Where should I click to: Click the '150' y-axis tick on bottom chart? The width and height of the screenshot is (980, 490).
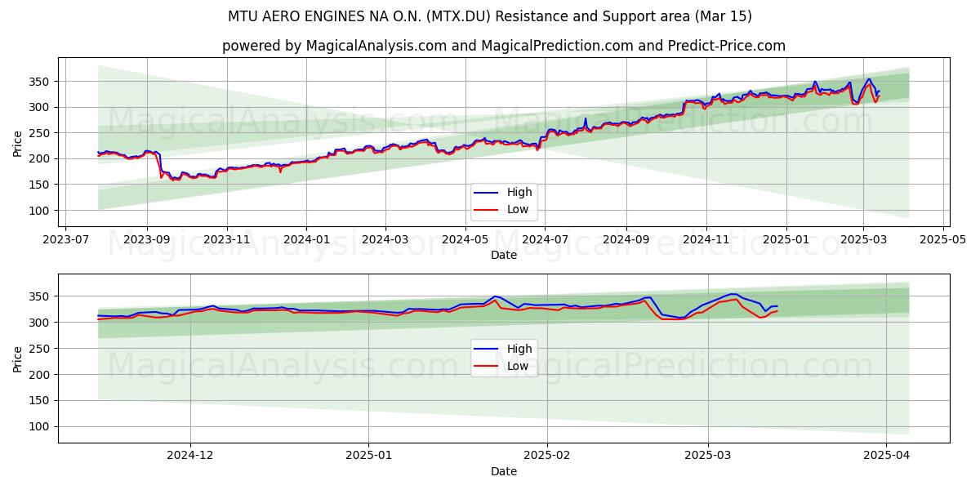pos(42,401)
